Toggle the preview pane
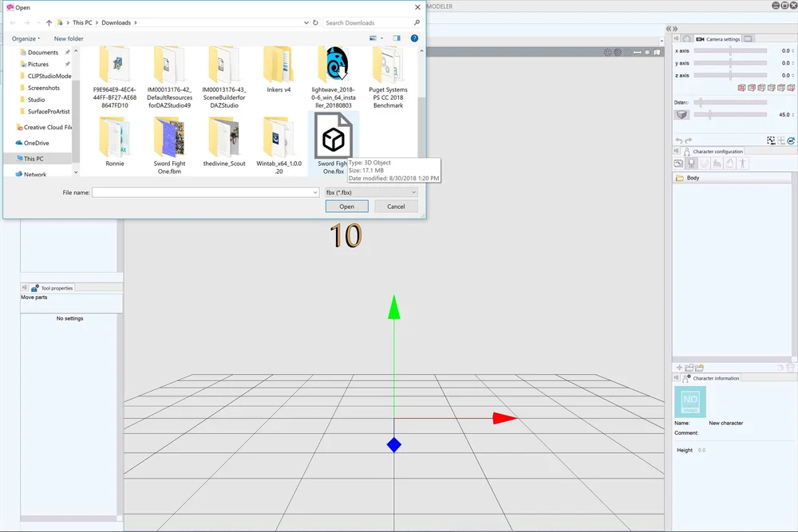 pyautogui.click(x=397, y=38)
